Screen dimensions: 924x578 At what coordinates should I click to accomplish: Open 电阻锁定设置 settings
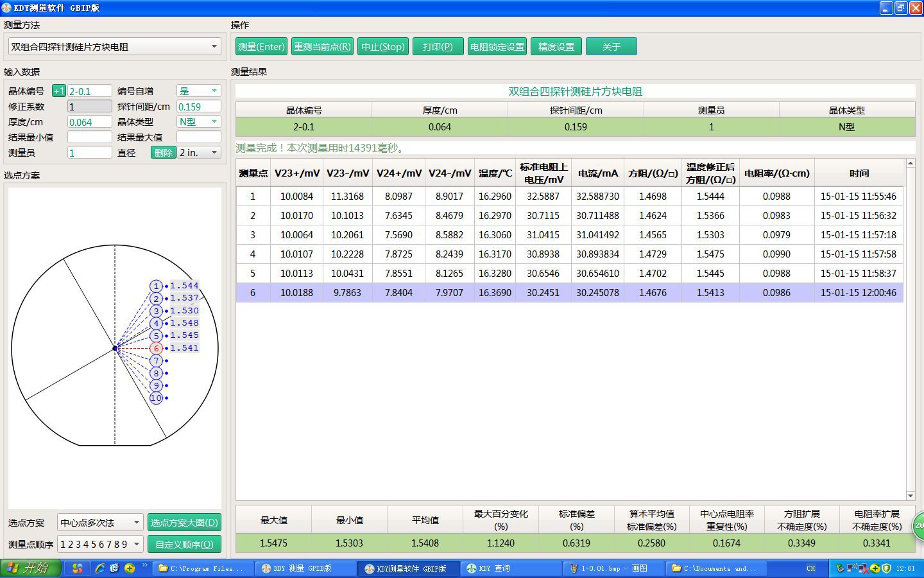(x=497, y=47)
